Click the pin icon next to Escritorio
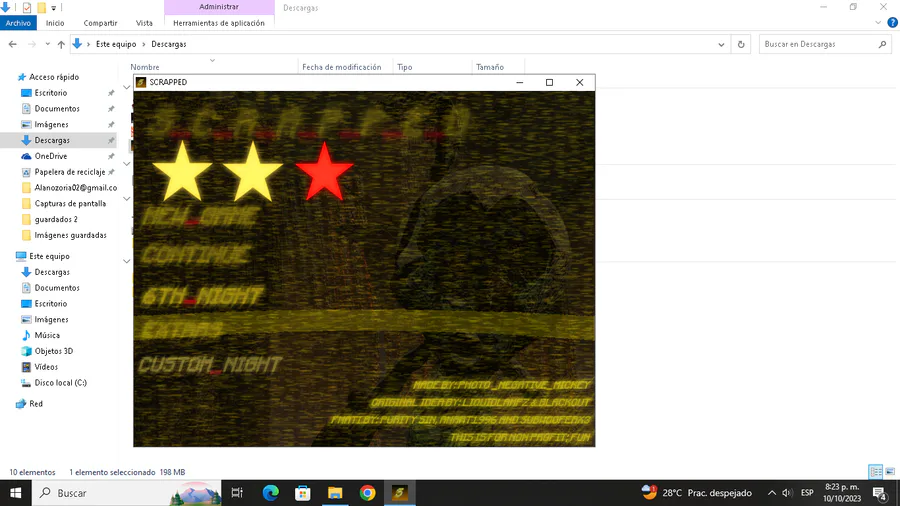The width and height of the screenshot is (900, 506). (111, 93)
